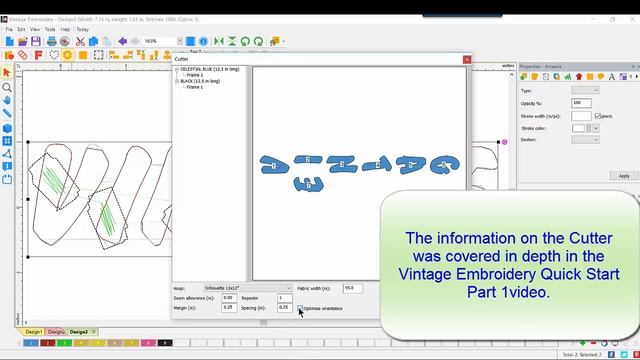Click the highlighted orange gear-shaped icon
640x360 pixels.
pos(68,55)
